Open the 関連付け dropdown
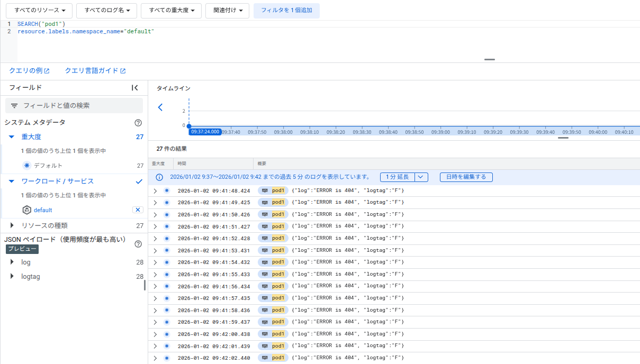Image resolution: width=640 pixels, height=364 pixels. pyautogui.click(x=227, y=10)
